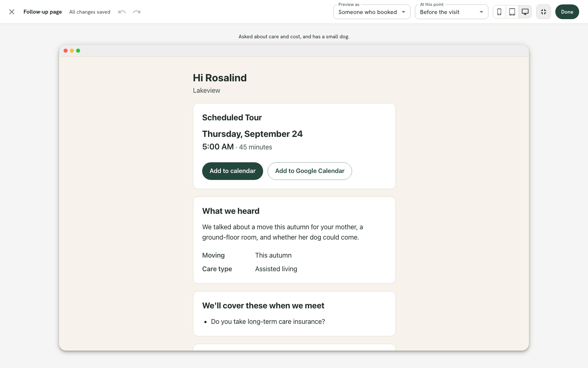Viewport: 588px width, 368px height.
Task: Switch to mobile phone preview
Action: [x=499, y=12]
